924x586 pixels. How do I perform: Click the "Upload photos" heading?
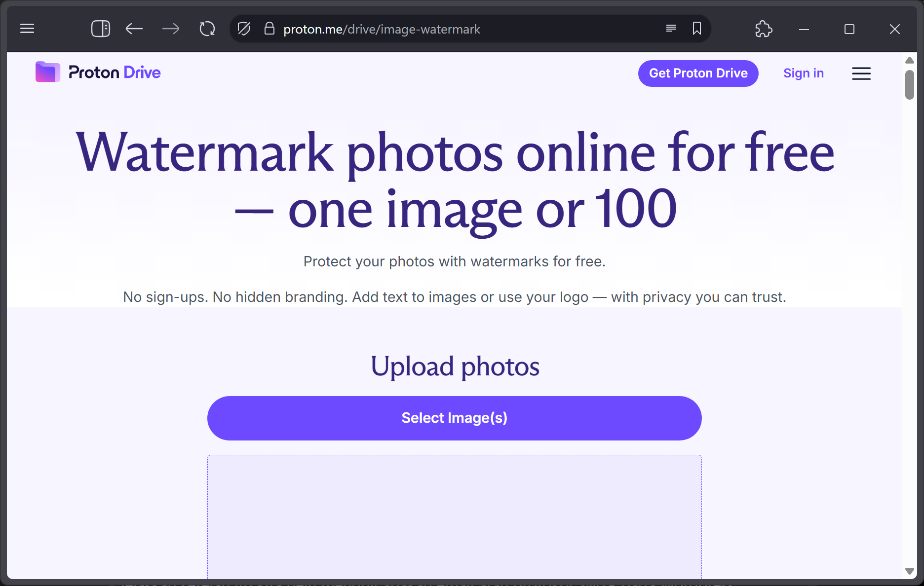pos(455,366)
